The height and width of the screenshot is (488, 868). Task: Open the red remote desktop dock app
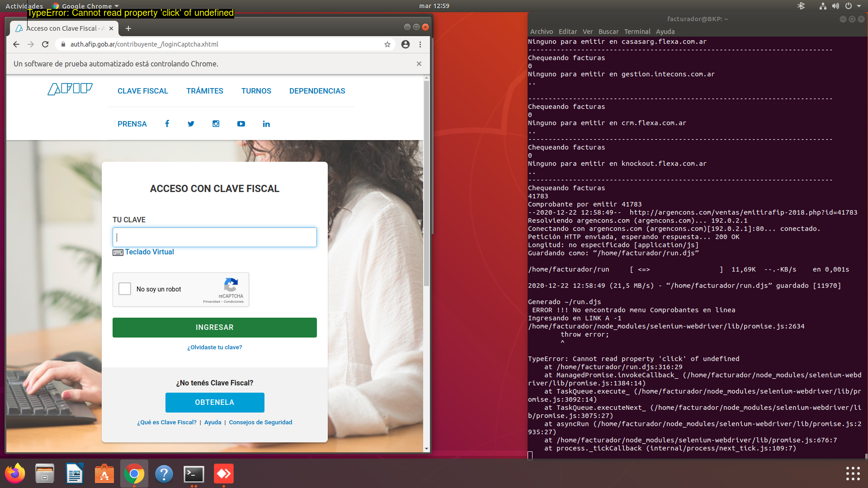click(x=224, y=474)
